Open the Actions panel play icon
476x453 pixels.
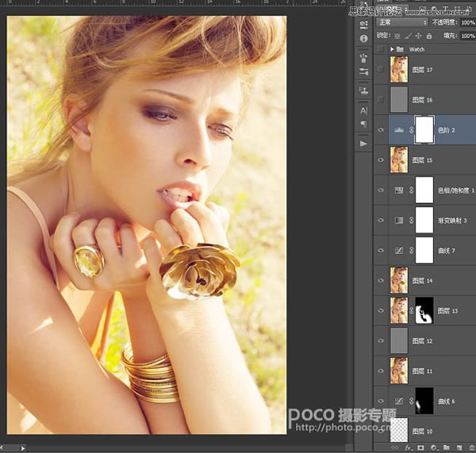[363, 144]
